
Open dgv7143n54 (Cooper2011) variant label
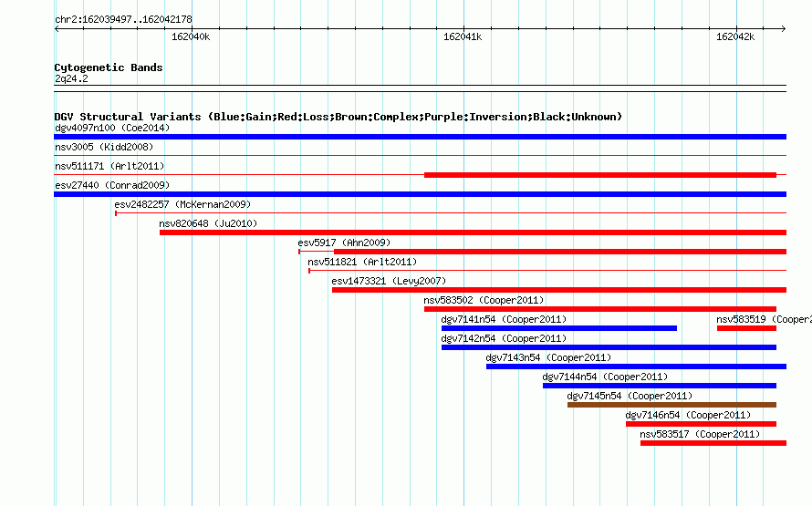pyautogui.click(x=548, y=357)
